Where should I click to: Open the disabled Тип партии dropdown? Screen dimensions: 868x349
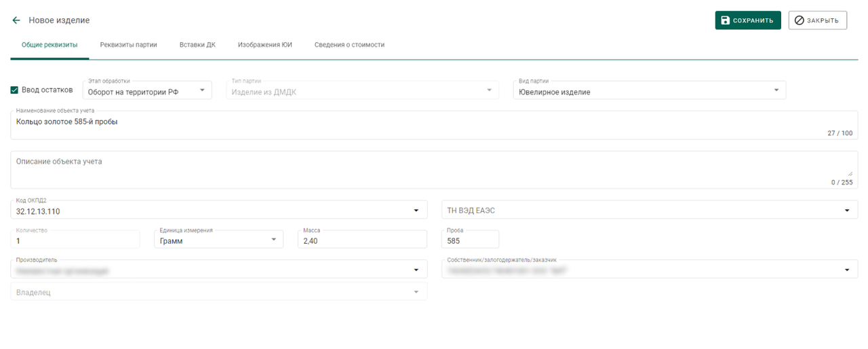363,90
